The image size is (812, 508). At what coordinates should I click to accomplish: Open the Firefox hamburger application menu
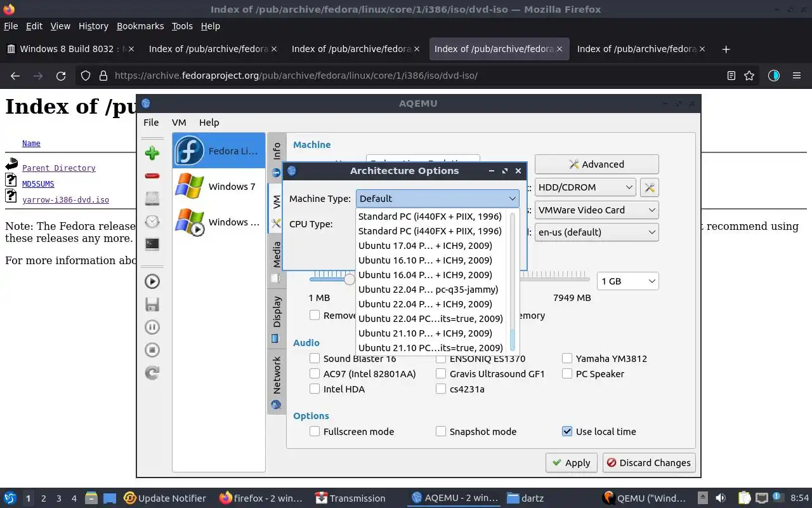point(797,76)
